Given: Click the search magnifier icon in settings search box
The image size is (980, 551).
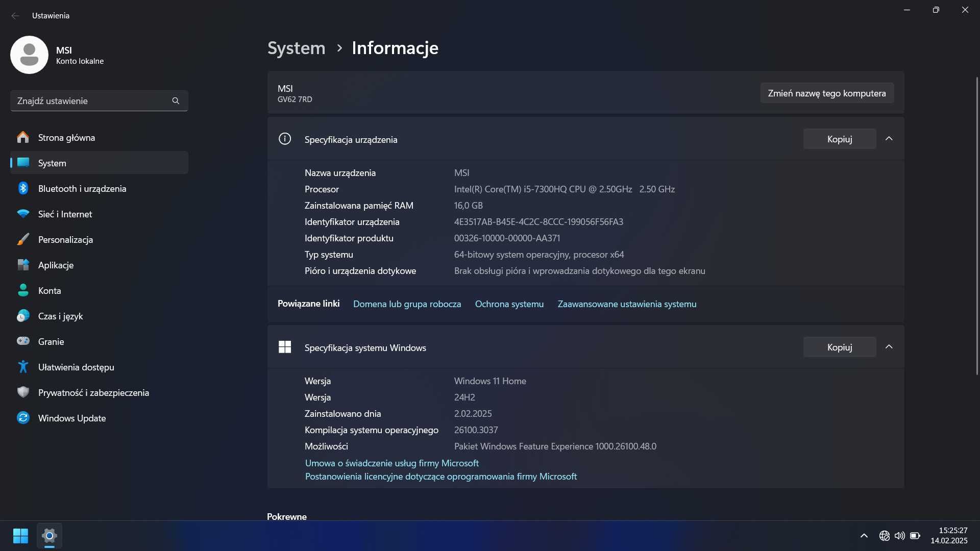Looking at the screenshot, I should point(176,101).
